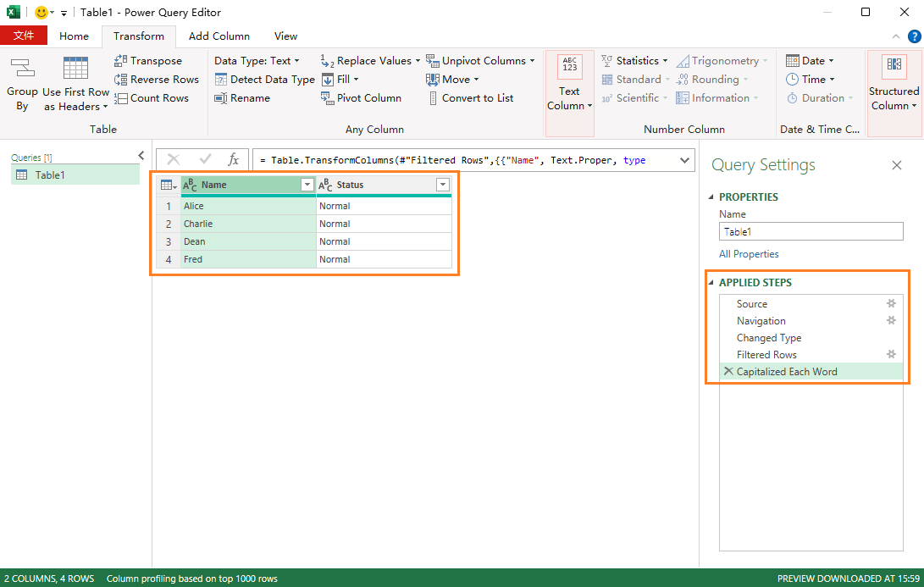
Task: Expand the formula bar
Action: coord(684,160)
